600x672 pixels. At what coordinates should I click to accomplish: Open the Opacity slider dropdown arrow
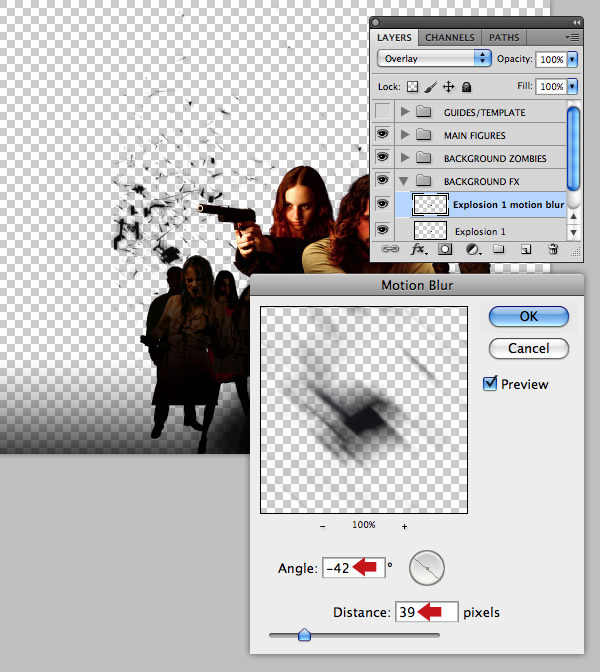pyautogui.click(x=573, y=59)
